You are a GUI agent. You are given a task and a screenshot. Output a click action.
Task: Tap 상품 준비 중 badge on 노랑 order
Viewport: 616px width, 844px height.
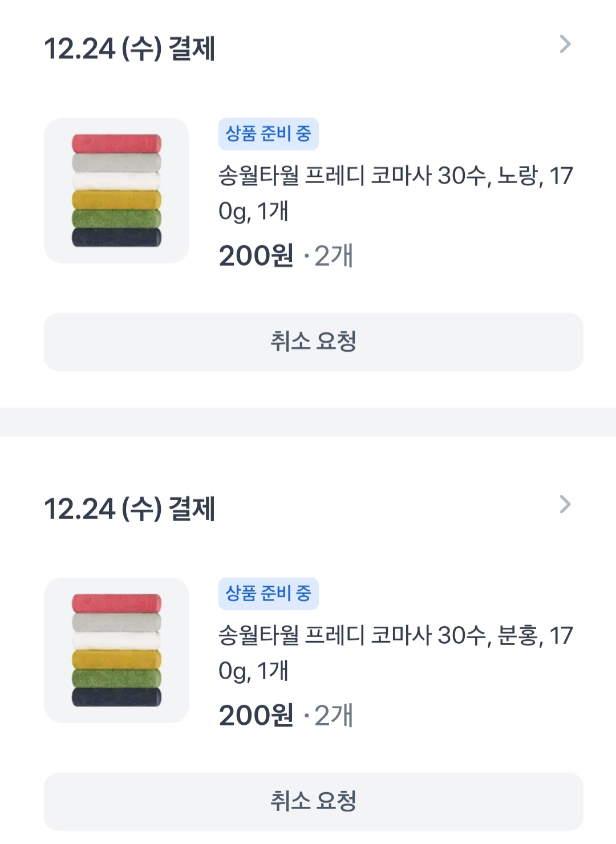pos(268,134)
